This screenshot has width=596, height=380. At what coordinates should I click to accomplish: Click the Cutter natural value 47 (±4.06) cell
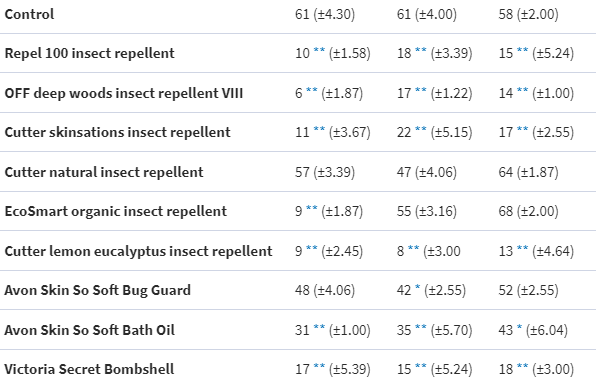coord(426,172)
